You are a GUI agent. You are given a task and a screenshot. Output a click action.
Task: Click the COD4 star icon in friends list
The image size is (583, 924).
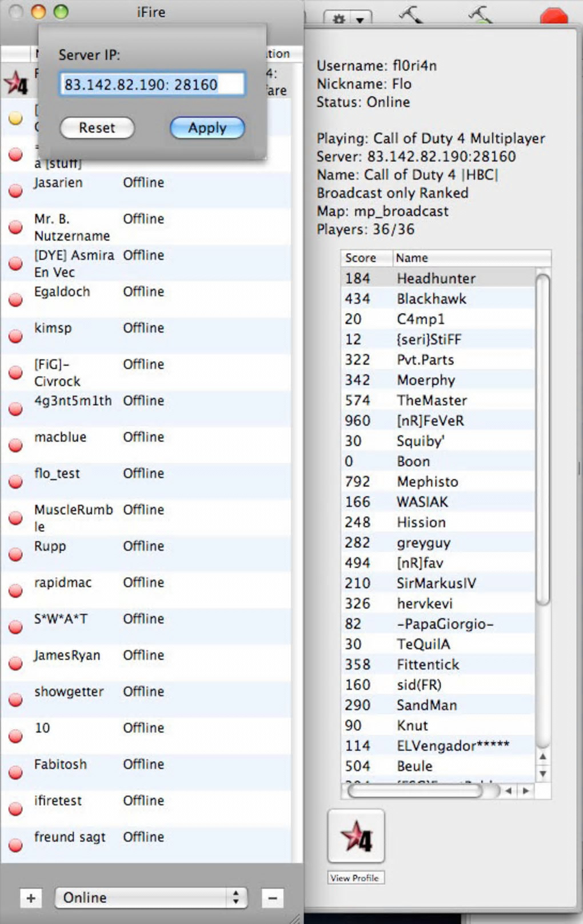(x=17, y=83)
